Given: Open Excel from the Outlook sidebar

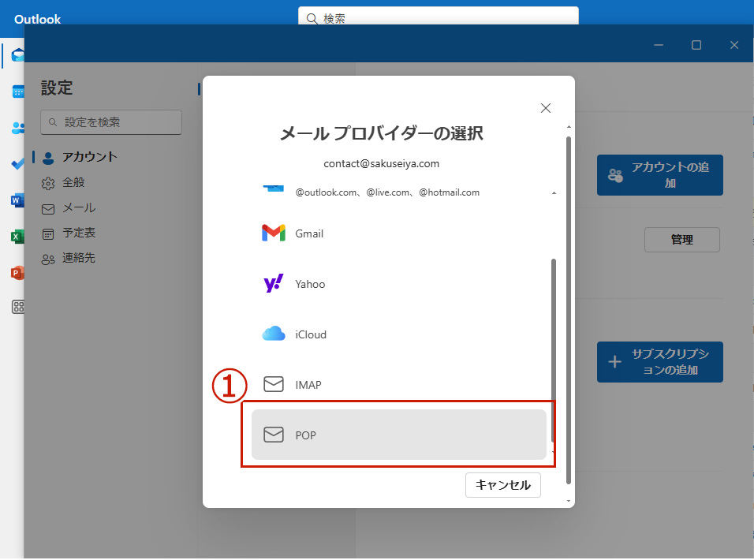Looking at the screenshot, I should (x=17, y=237).
